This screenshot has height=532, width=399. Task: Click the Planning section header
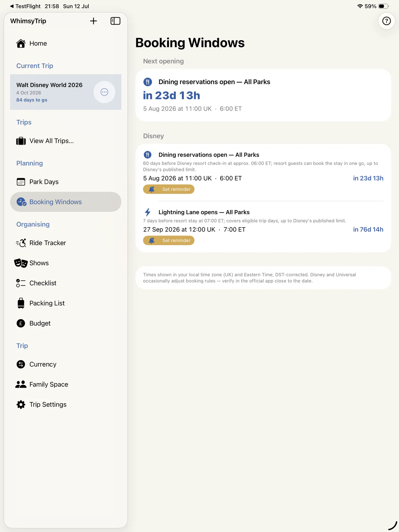[x=30, y=163]
